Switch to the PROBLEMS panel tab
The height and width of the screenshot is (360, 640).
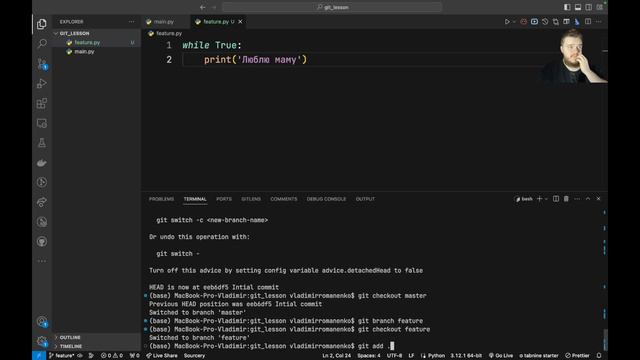tap(161, 199)
